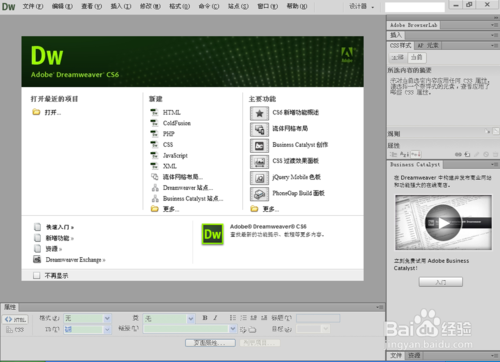500x362 pixels.
Task: Click the attach style sheet chain icon
Action: 458,154
